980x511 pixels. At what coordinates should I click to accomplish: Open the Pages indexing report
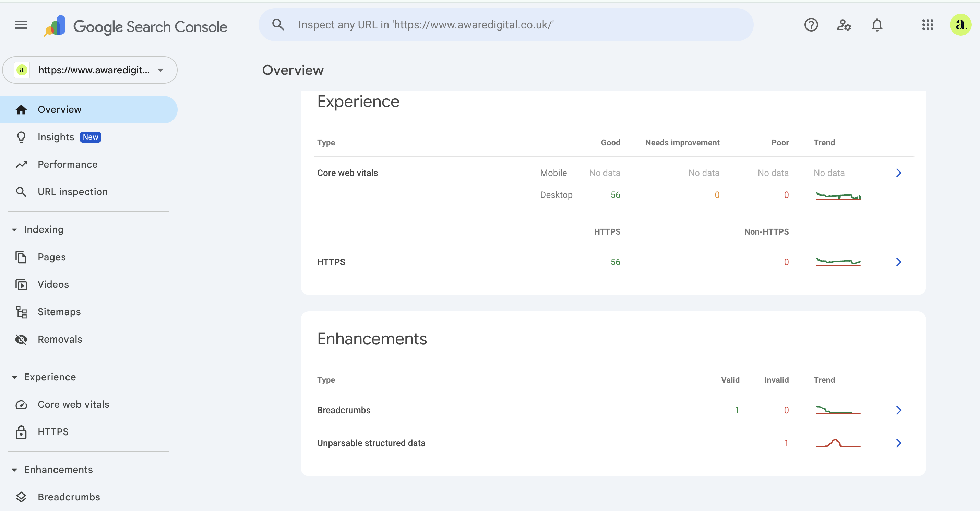click(89, 257)
